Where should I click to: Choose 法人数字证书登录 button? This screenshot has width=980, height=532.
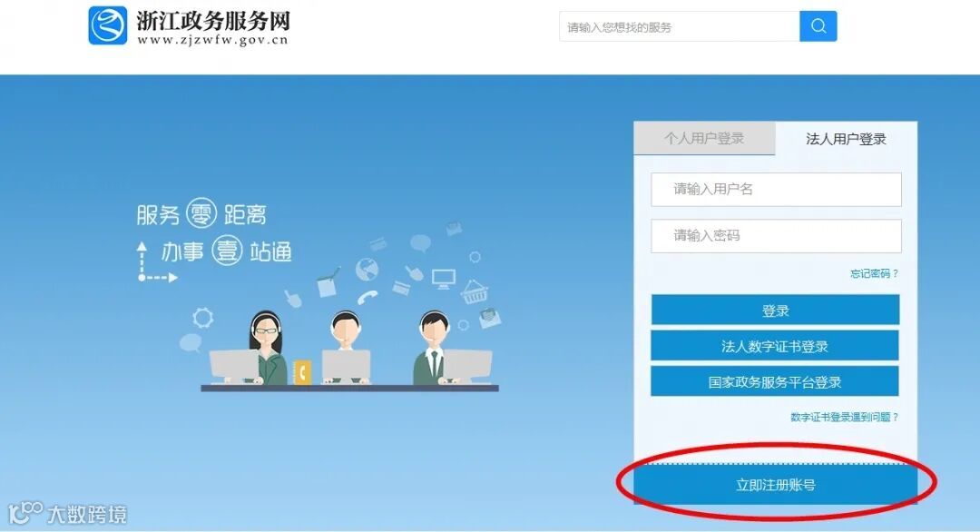(x=775, y=346)
